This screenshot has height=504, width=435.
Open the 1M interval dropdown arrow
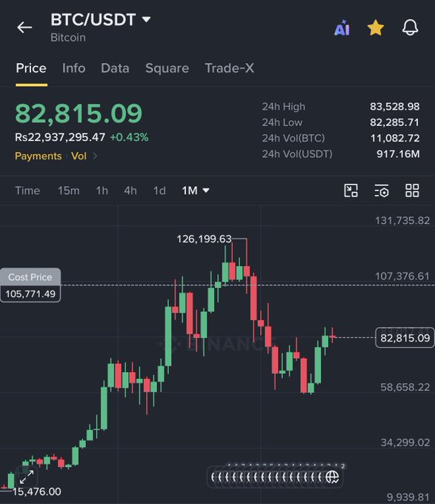pos(206,190)
